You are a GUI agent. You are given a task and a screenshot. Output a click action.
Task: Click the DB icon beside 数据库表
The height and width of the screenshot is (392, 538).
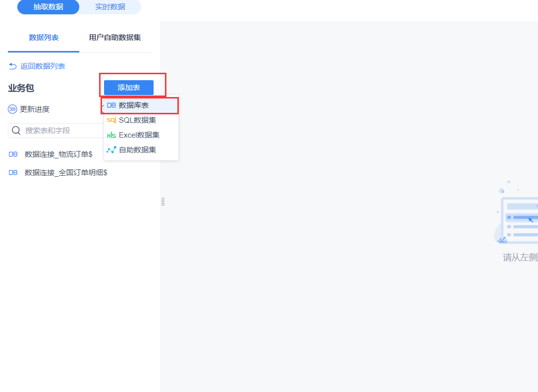pos(111,105)
